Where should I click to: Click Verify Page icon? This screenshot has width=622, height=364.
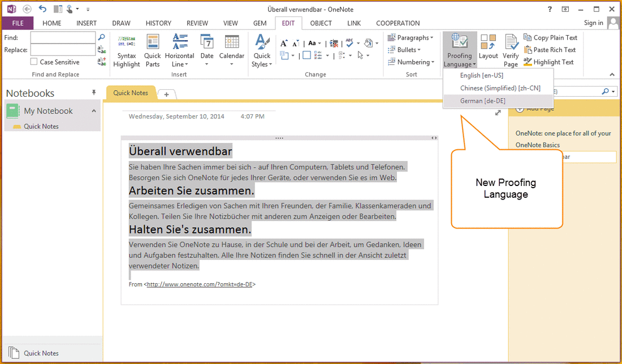[x=511, y=51]
